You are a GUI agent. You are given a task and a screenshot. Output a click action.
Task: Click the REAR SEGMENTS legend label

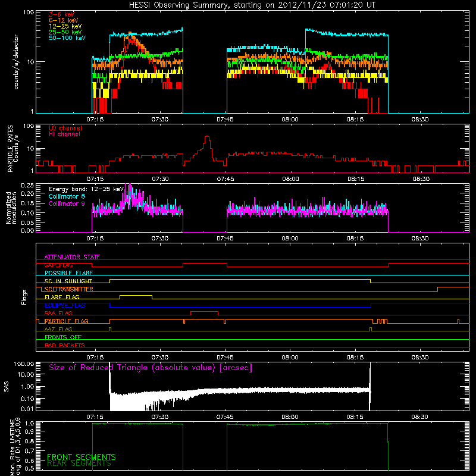click(x=79, y=464)
